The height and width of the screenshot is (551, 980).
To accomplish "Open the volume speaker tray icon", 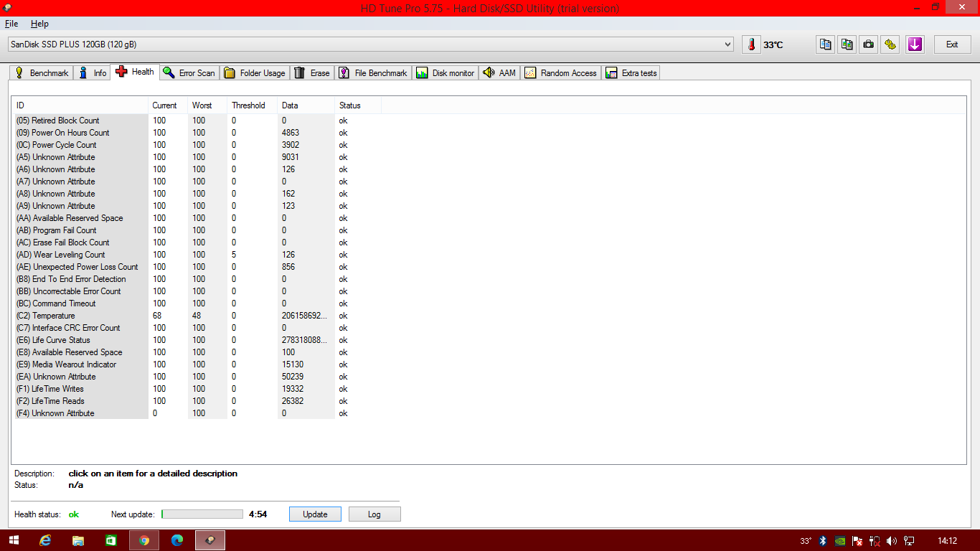I will click(892, 540).
